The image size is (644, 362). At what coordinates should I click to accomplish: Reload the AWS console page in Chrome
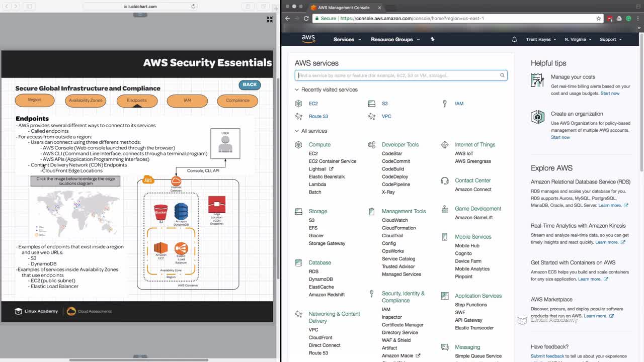[306, 19]
